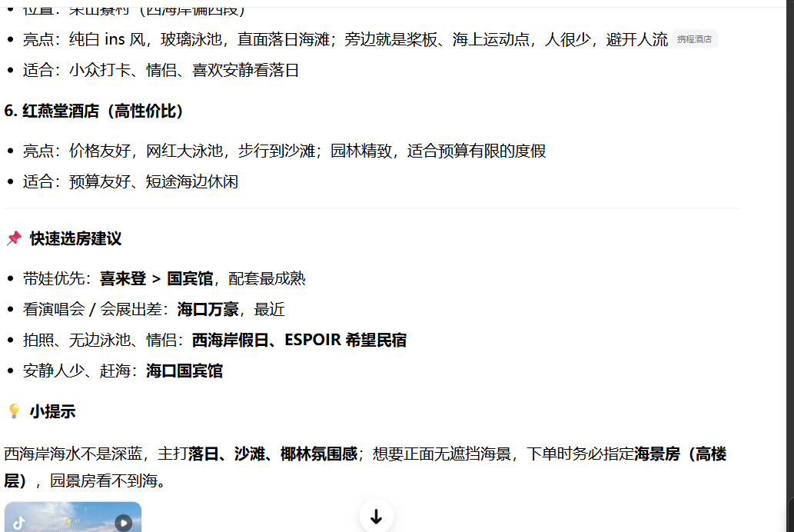
Task: Click the 快速选房建议 heading text
Action: tap(75, 238)
